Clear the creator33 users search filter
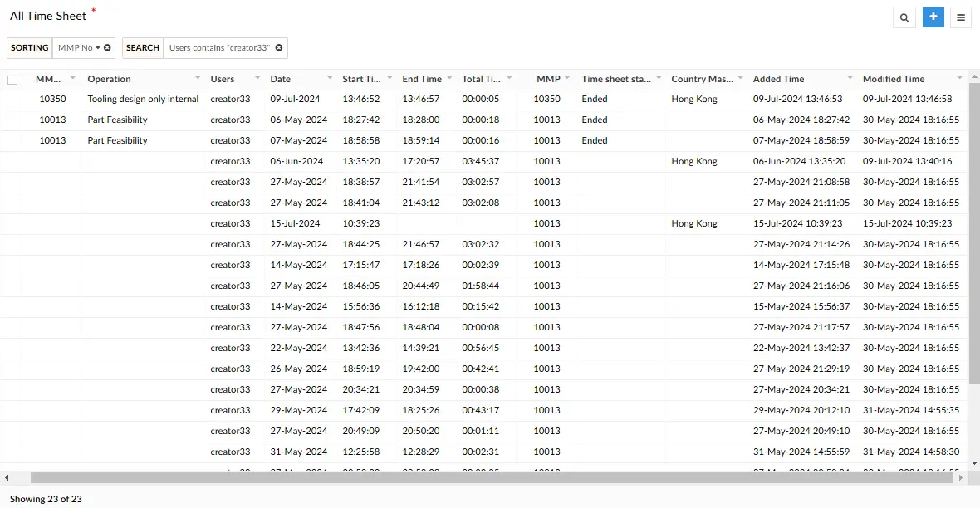Screen dimensions: 980x508 tap(279, 47)
